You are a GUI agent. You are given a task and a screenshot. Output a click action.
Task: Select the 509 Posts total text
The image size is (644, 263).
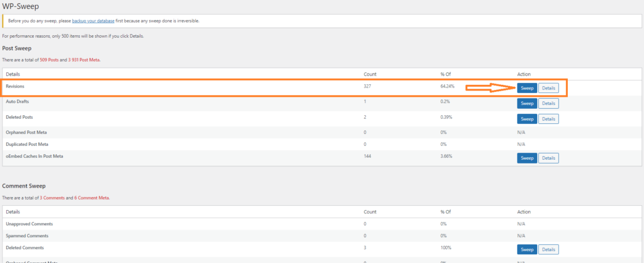tap(49, 60)
